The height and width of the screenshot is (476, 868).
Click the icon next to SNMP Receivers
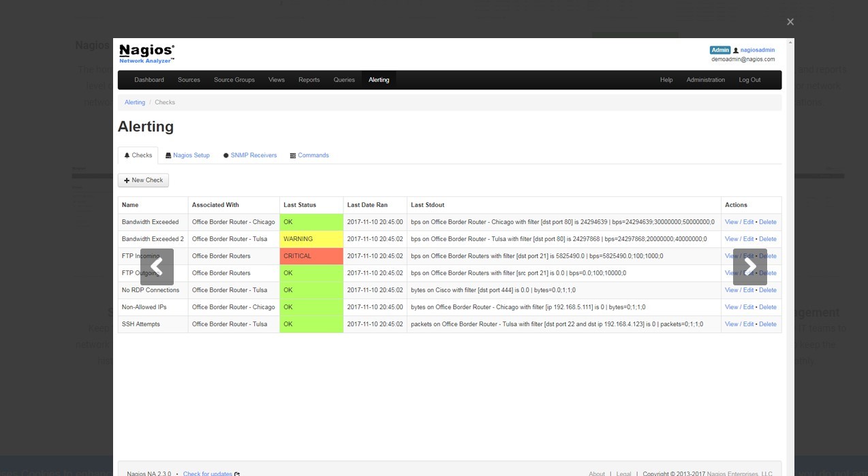click(226, 155)
